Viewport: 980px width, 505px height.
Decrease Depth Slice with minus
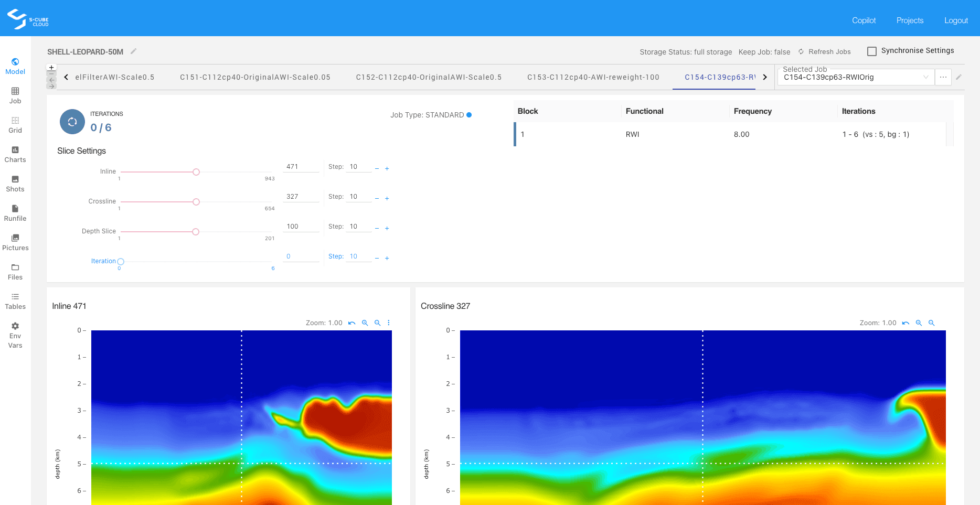tap(377, 229)
